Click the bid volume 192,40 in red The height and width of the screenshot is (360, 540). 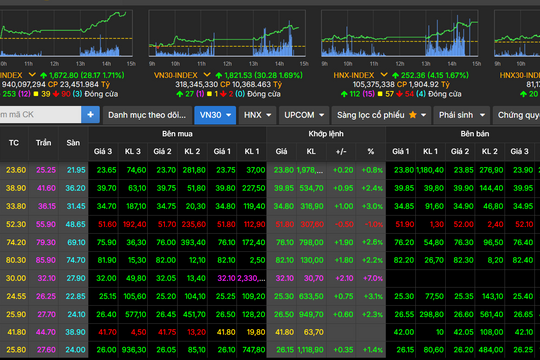click(135, 224)
